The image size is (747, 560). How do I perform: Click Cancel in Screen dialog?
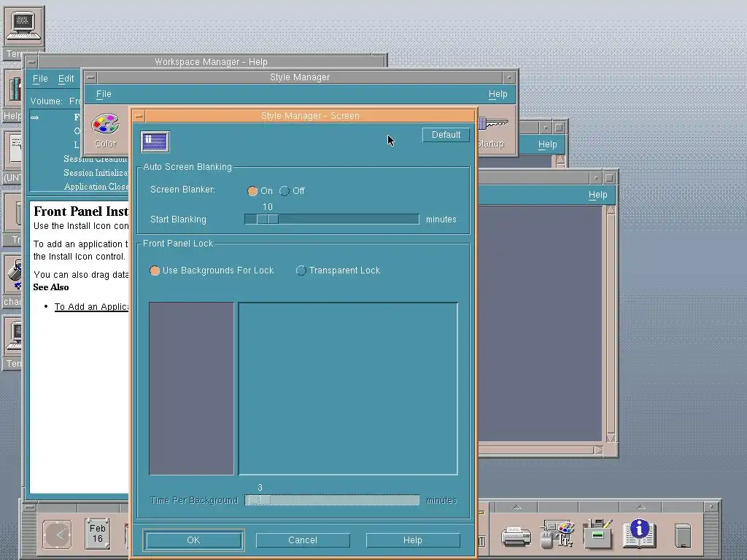303,540
